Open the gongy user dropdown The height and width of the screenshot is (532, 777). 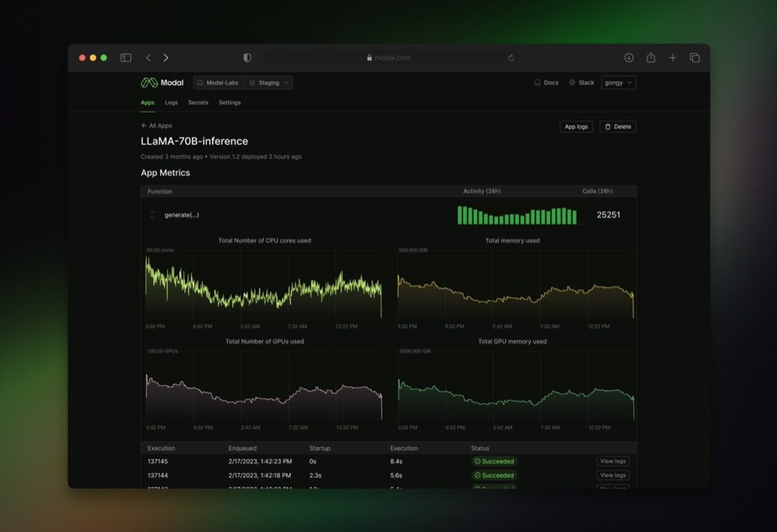tap(618, 82)
